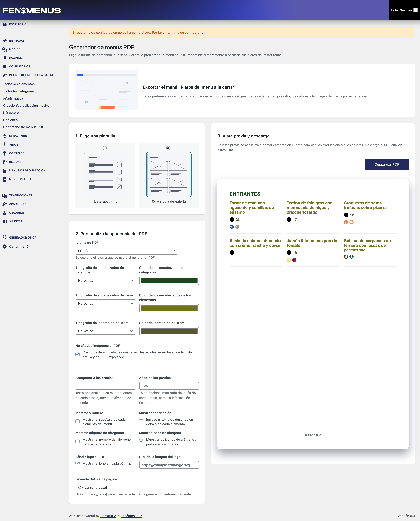The width and height of the screenshot is (420, 521).
Task: Click the Generador de QR icon
Action: [4, 238]
